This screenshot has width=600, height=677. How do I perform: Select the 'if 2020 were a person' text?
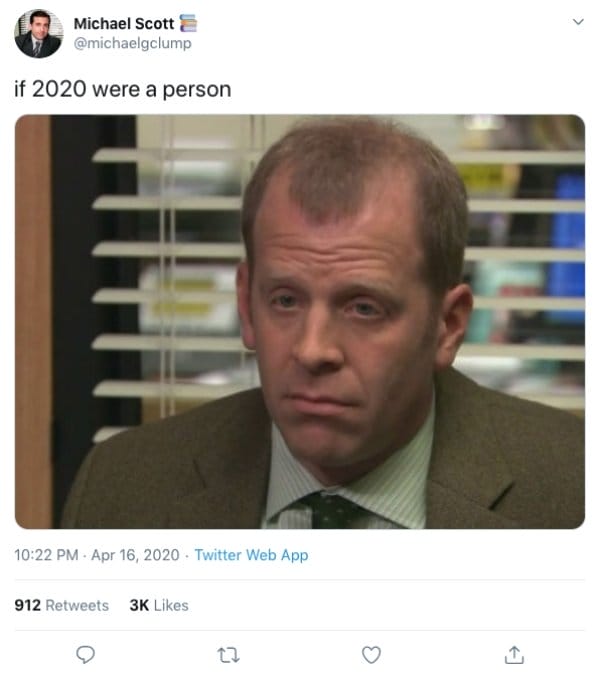123,89
